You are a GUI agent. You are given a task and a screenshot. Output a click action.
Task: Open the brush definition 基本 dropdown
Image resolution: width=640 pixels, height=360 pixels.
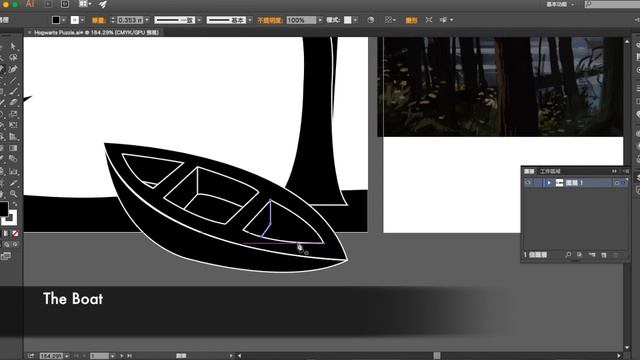pos(250,20)
